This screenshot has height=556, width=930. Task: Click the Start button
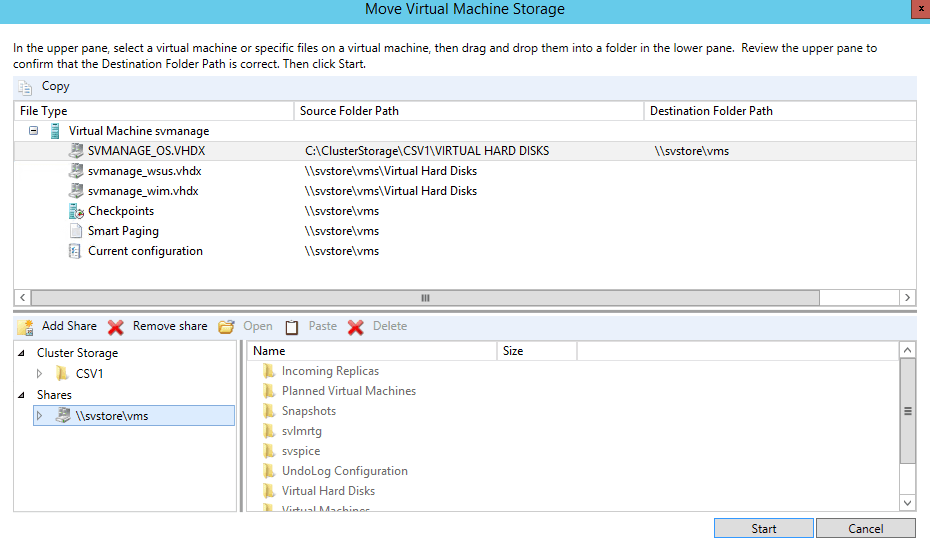tap(763, 529)
